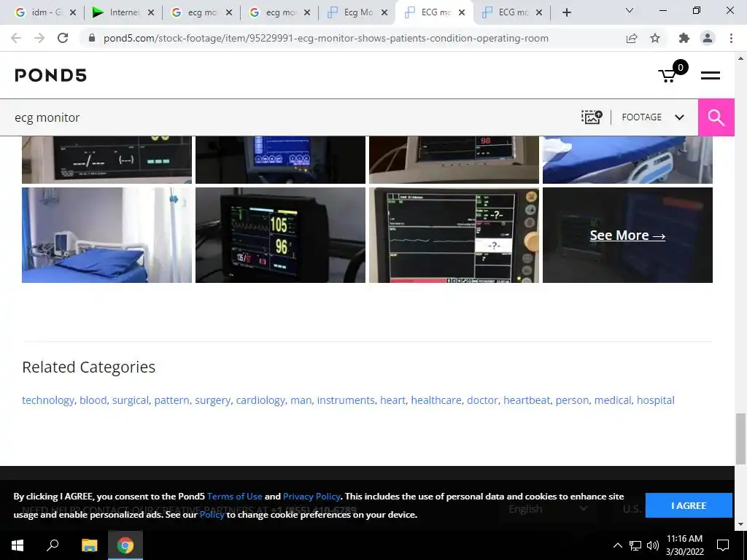Screen dimensions: 747x560
Task: Open the volume tray icon
Action: coord(653,545)
